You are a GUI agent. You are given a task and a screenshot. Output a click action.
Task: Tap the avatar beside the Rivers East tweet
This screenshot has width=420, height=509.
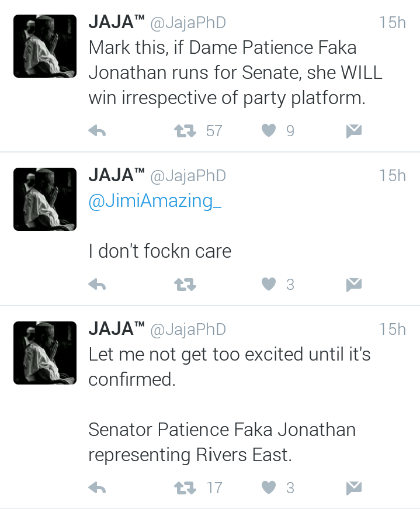point(45,353)
